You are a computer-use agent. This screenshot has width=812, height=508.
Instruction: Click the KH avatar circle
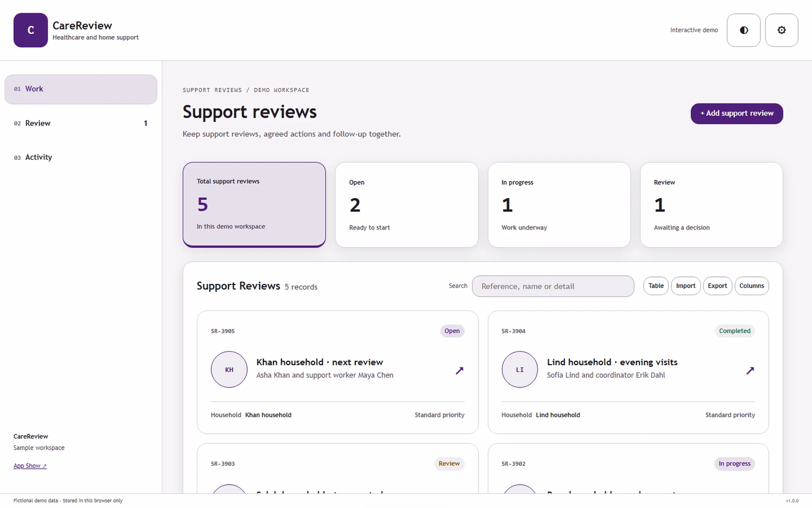229,369
